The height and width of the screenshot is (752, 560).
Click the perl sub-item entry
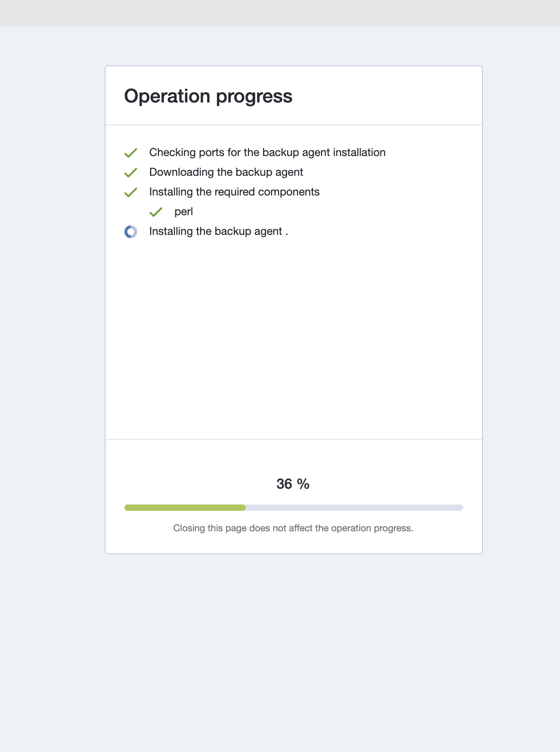184,212
